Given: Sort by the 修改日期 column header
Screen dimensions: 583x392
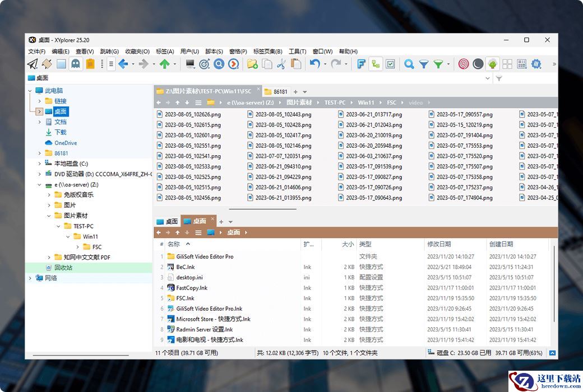Looking at the screenshot, I should (x=439, y=244).
